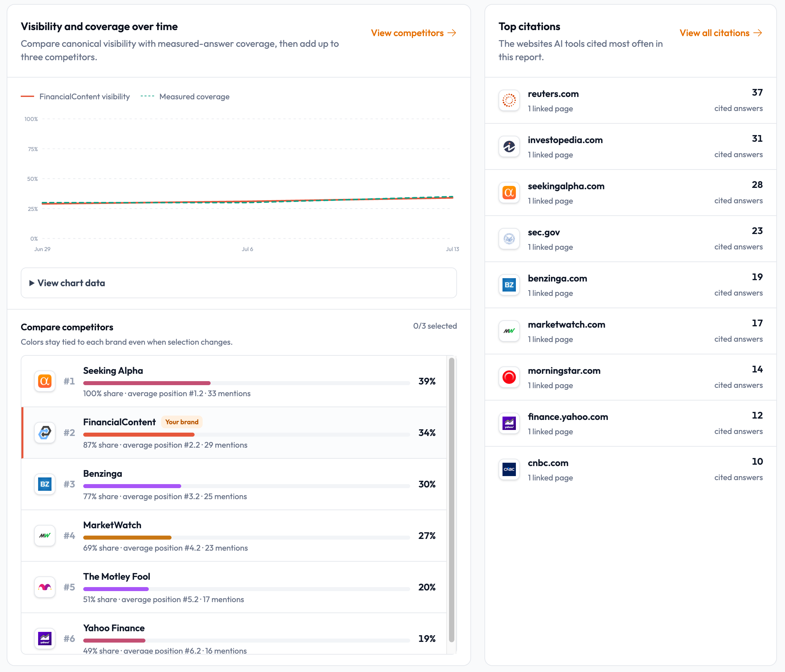Click the sec.gov seal icon

click(509, 239)
